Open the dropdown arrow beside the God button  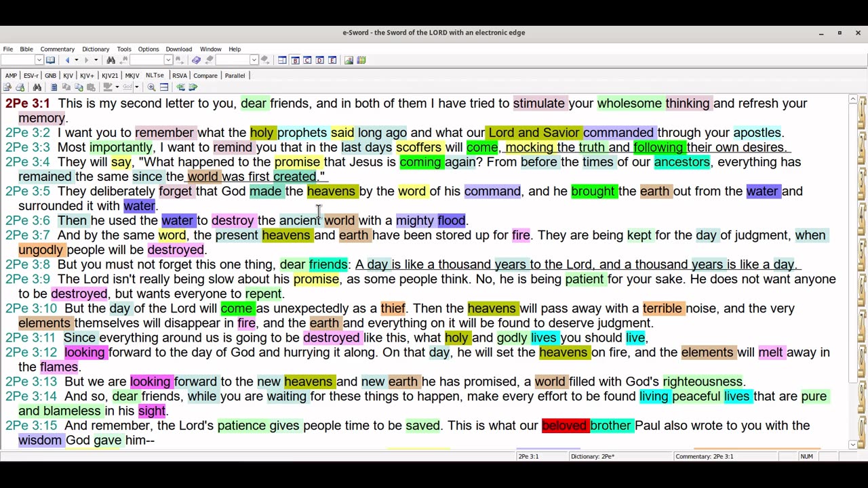click(136, 87)
